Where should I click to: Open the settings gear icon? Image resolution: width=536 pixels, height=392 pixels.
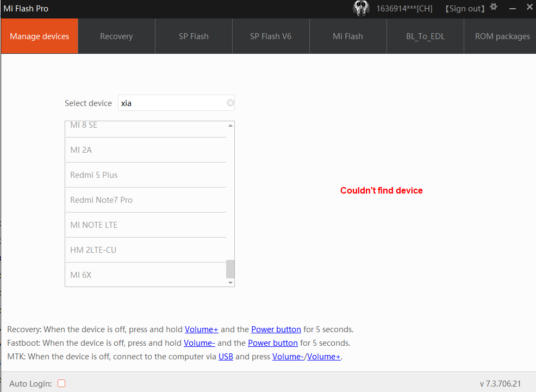pyautogui.click(x=494, y=7)
